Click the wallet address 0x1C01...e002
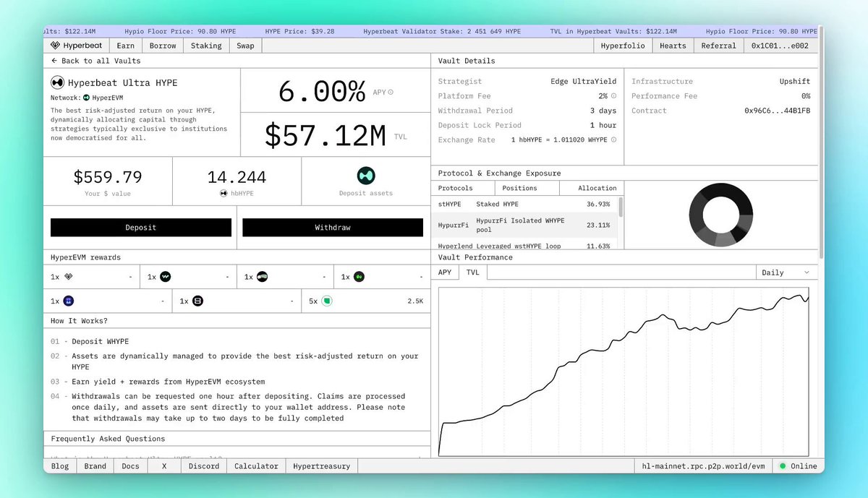Image resolution: width=868 pixels, height=498 pixels. pyautogui.click(x=780, y=46)
